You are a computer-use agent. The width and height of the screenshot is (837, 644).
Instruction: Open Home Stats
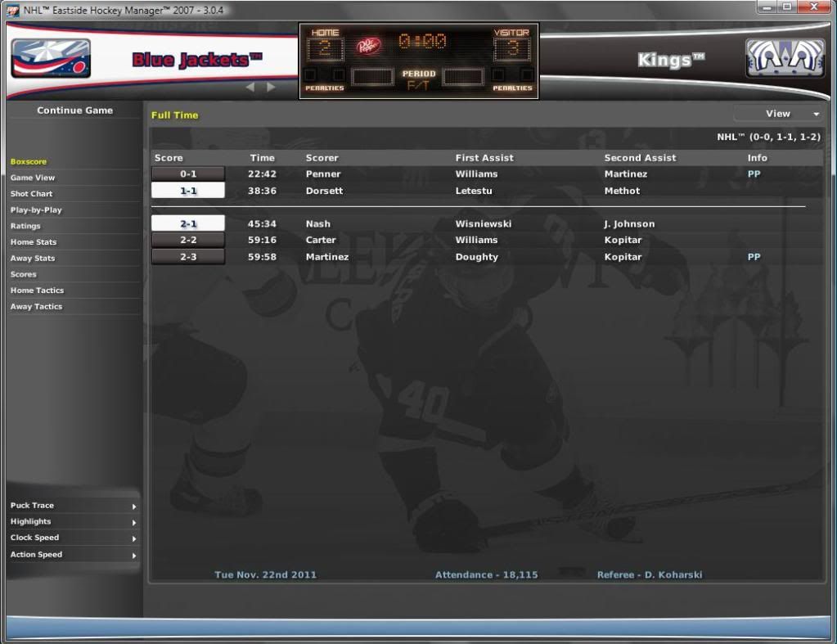pyautogui.click(x=34, y=242)
